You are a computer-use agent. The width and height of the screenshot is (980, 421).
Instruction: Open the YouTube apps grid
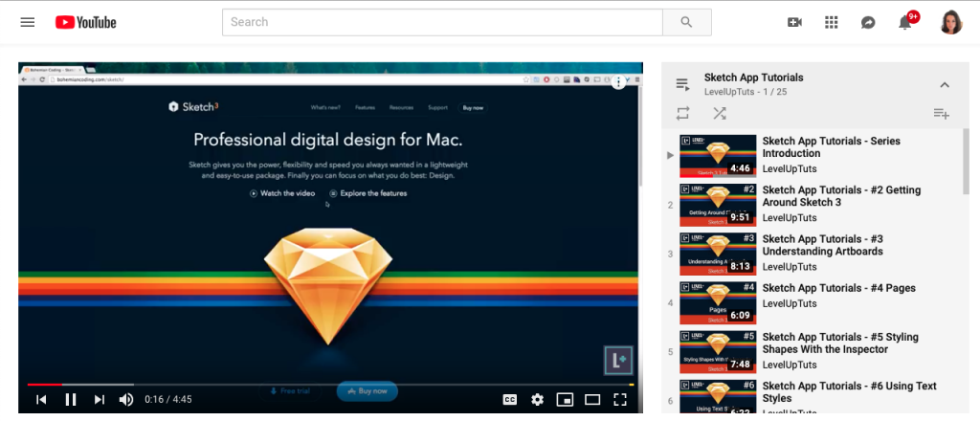832,23
